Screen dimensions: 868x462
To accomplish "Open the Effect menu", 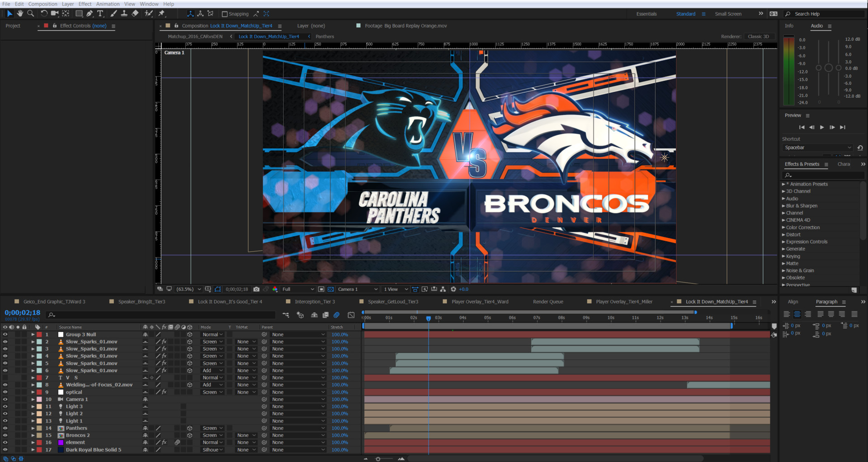I will tap(85, 4).
